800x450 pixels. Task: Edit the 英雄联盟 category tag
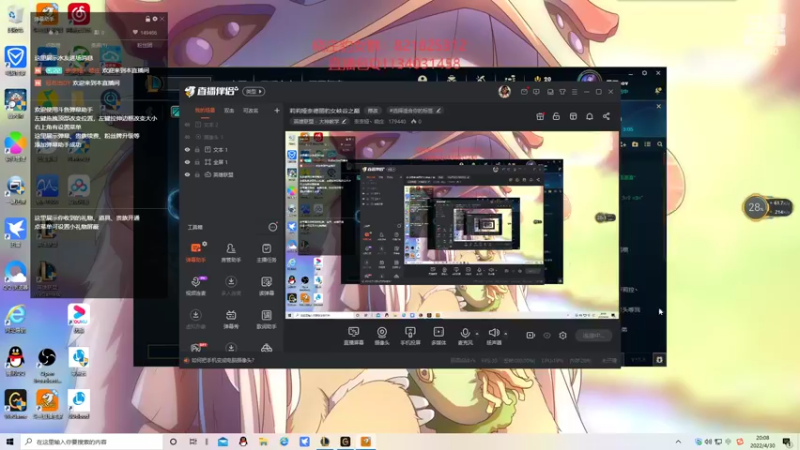point(320,121)
